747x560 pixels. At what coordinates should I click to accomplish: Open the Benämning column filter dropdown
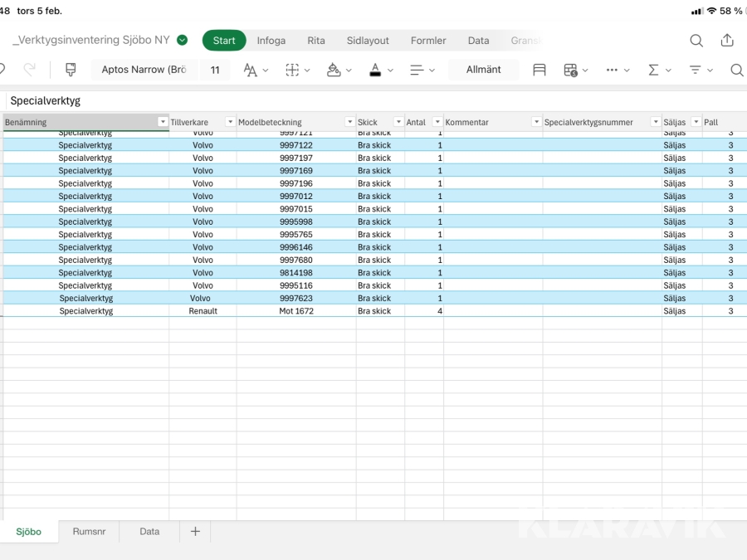click(x=163, y=123)
